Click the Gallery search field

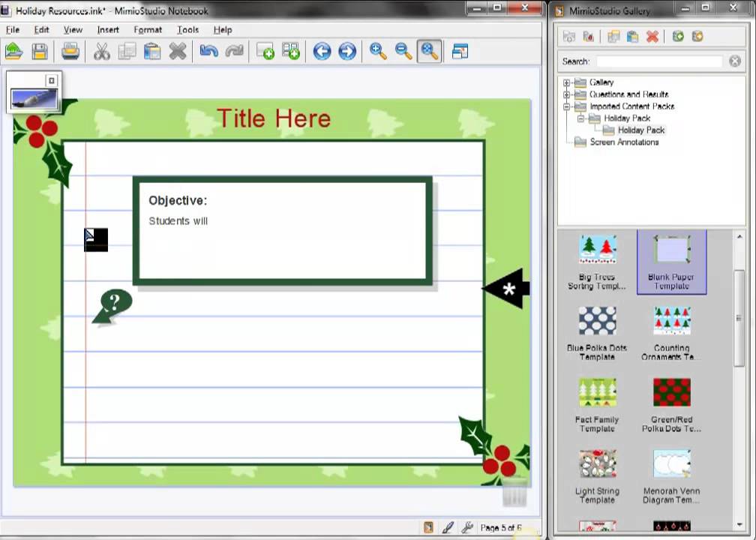coord(659,61)
